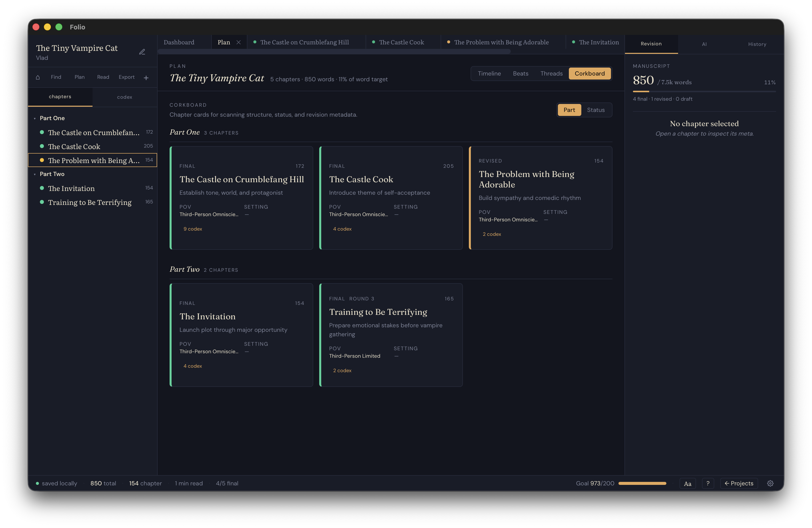Switch sidebar to the codex tab

coord(124,97)
